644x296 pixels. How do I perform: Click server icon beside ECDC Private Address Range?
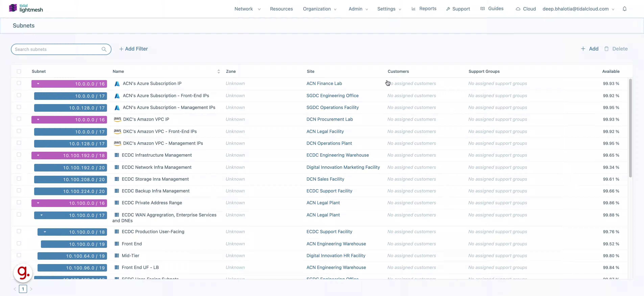pyautogui.click(x=117, y=203)
